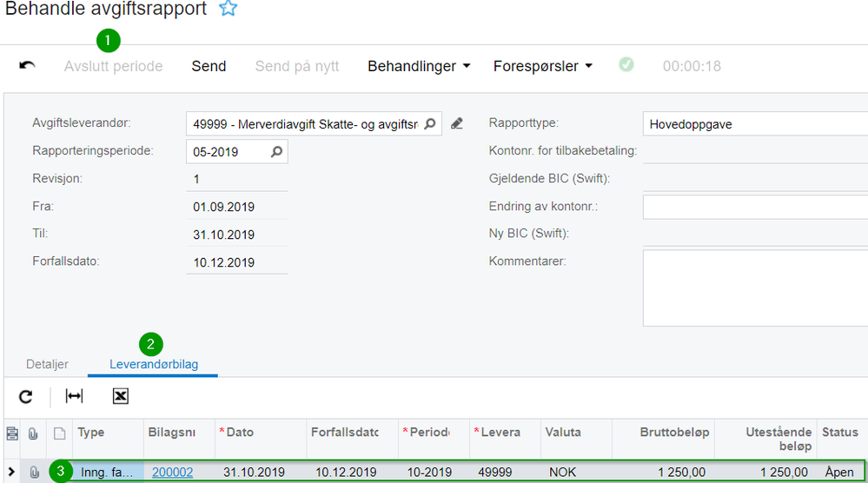Click the Til date value 31.10.2019
The height and width of the screenshot is (483, 868).
(224, 235)
